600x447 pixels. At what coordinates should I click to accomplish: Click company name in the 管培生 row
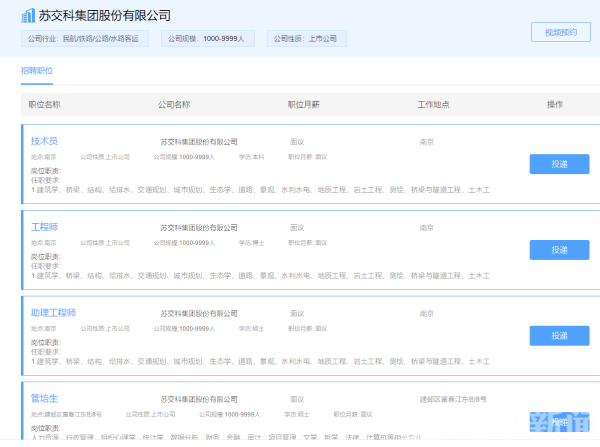199,399
